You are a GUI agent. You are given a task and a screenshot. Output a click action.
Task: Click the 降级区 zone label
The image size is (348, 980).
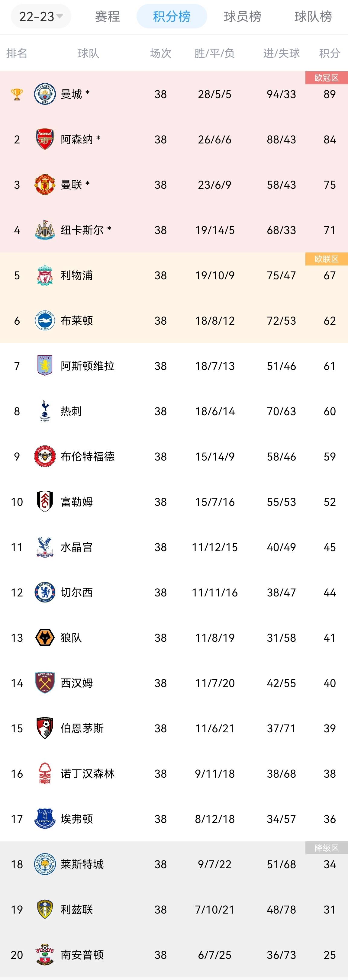point(326,848)
